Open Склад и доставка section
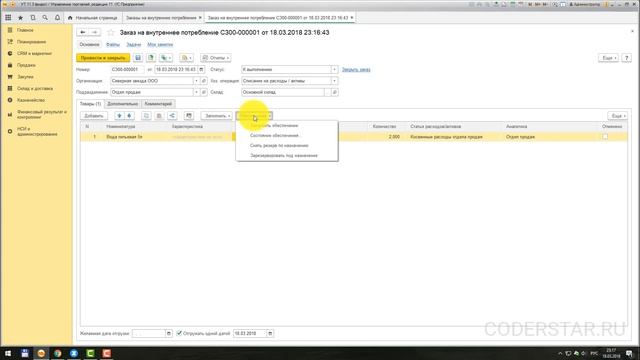640x360 pixels. pos(35,88)
